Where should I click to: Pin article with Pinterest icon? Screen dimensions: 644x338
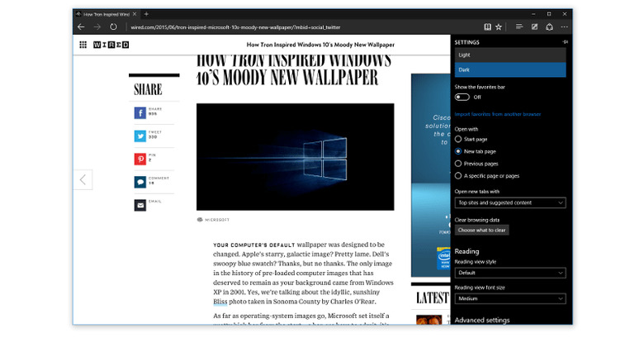tap(140, 159)
